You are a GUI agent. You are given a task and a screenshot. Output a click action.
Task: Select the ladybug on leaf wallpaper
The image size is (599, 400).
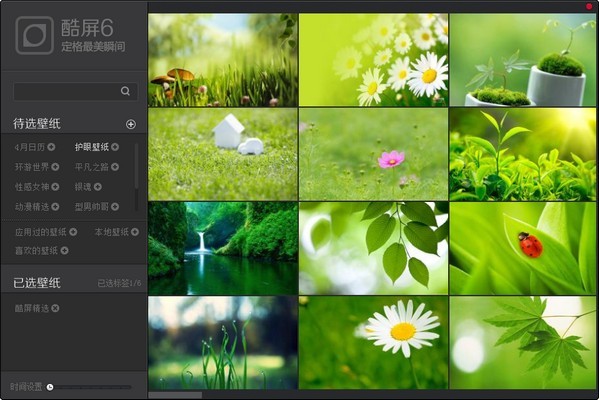522,248
